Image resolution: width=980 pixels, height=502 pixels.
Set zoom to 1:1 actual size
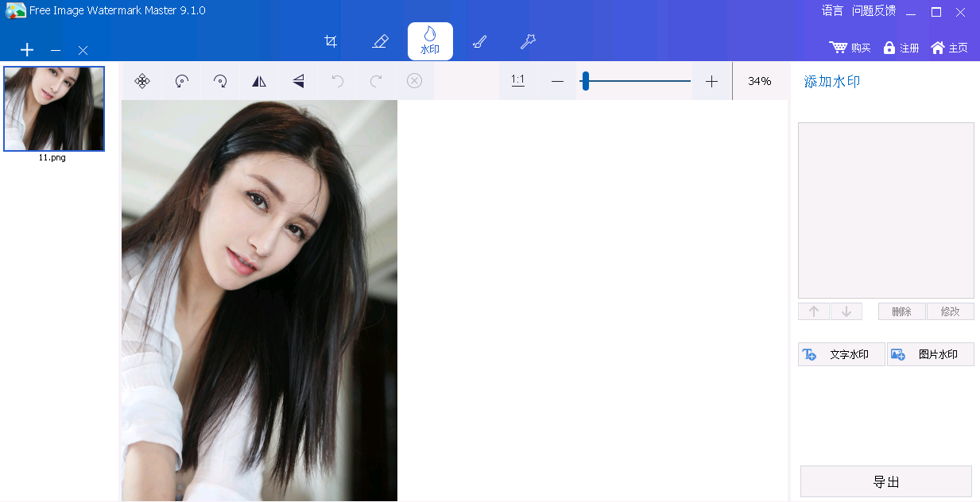pyautogui.click(x=518, y=80)
